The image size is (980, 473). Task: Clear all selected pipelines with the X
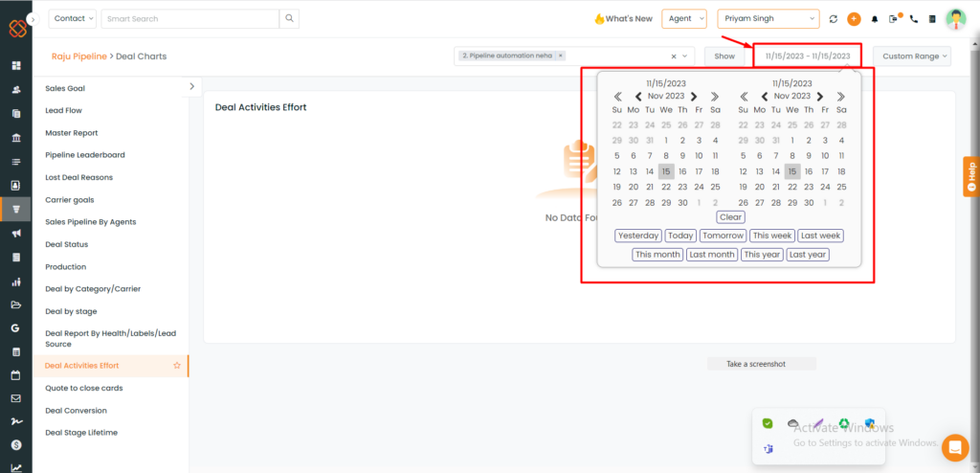point(674,56)
